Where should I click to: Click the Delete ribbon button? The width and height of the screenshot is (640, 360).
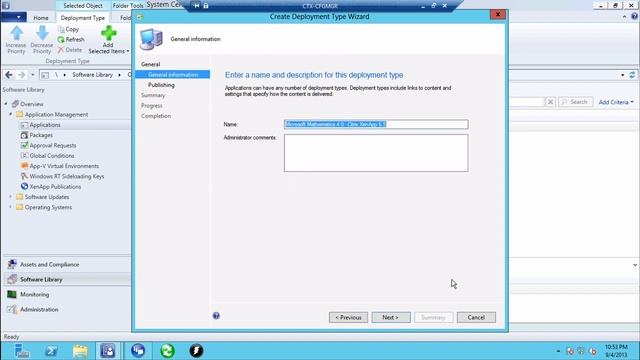click(x=70, y=50)
